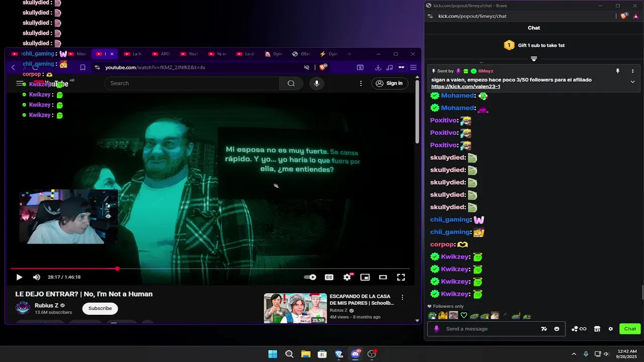Enable miniplayer mode
Screen dimensions: 644x362
[x=365, y=277]
